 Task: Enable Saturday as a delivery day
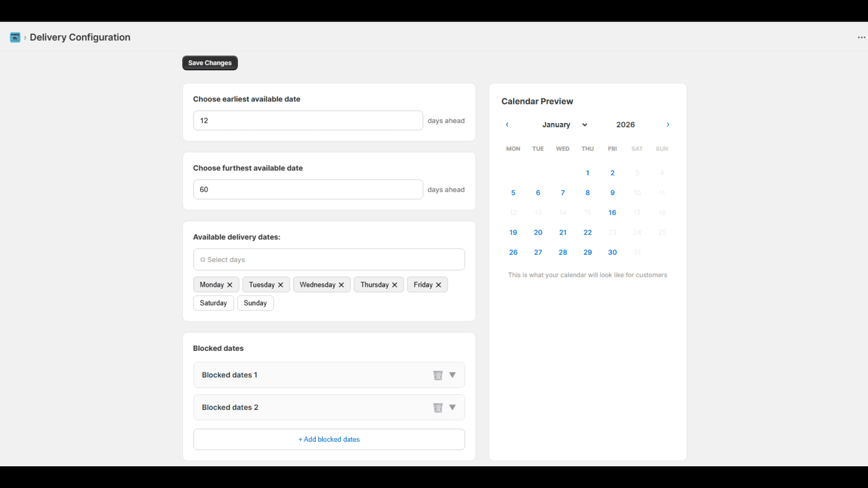tap(213, 303)
